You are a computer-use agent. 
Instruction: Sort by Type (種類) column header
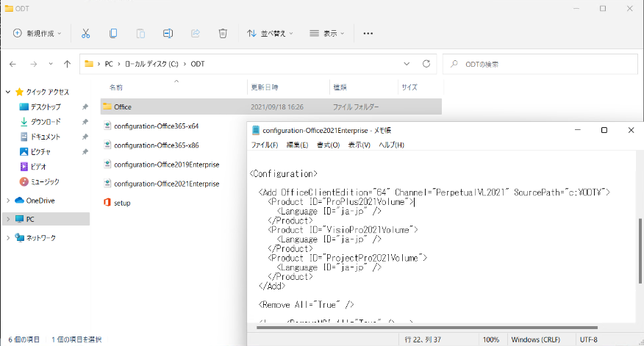[340, 87]
